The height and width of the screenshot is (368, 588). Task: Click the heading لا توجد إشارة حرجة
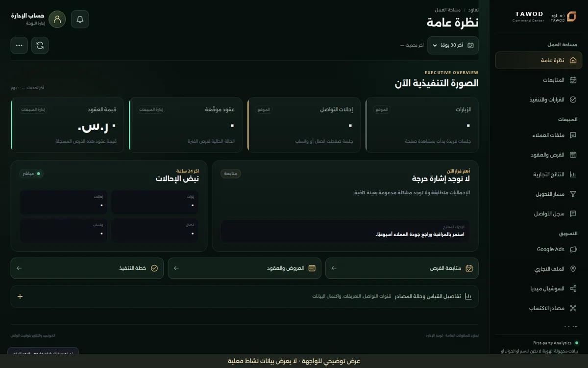point(441,179)
